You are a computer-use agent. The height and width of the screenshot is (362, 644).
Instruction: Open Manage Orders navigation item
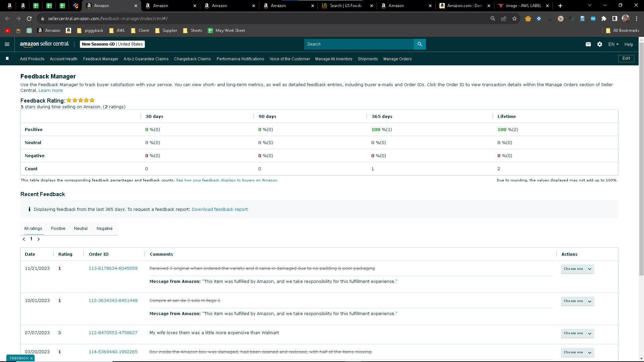(x=397, y=59)
